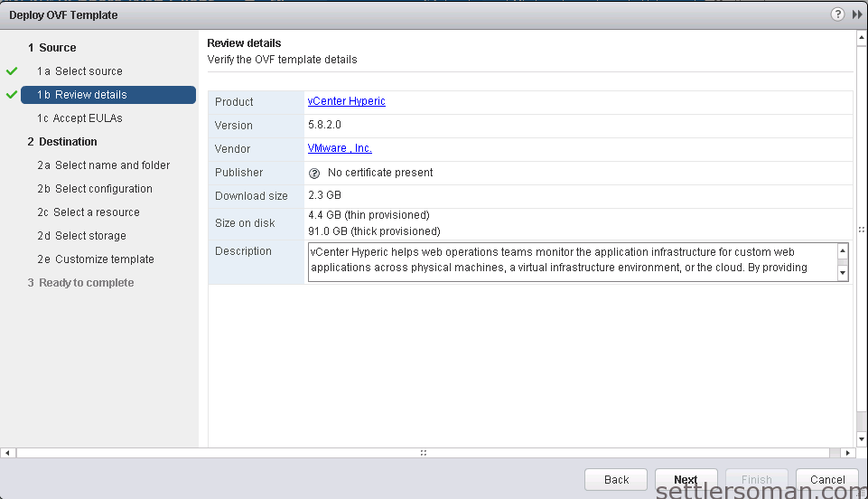Open the VMware, Inc. vendor link
This screenshot has width=868, height=499.
point(340,148)
